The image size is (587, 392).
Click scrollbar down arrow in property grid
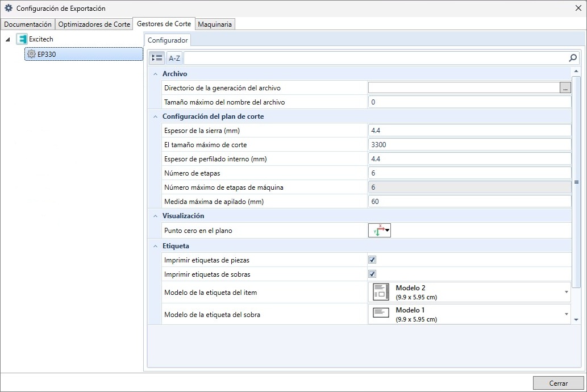point(576,320)
